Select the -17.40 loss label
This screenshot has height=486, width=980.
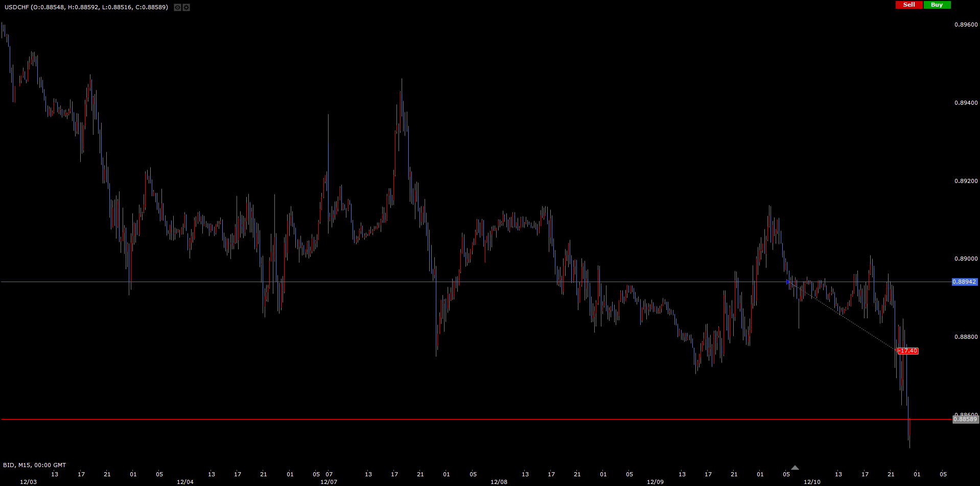click(908, 351)
